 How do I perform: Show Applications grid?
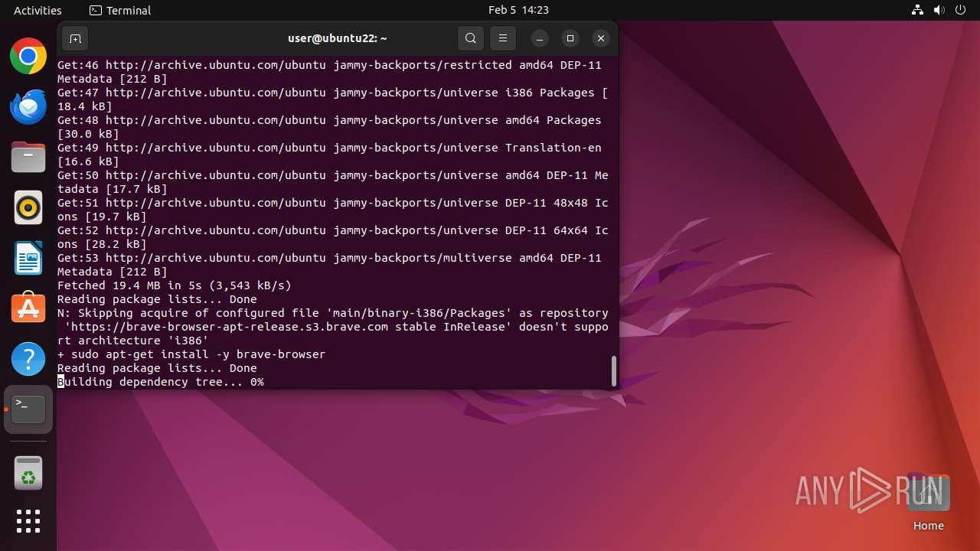tap(28, 521)
